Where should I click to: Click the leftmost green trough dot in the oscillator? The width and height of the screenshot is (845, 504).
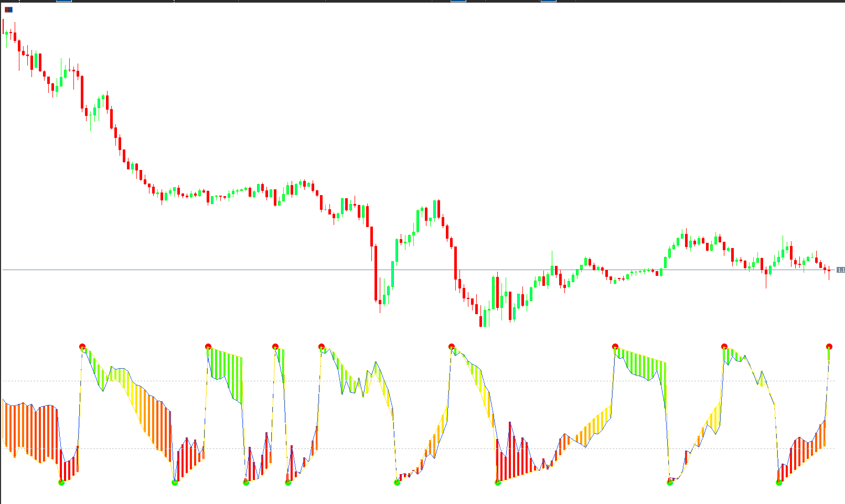click(61, 482)
